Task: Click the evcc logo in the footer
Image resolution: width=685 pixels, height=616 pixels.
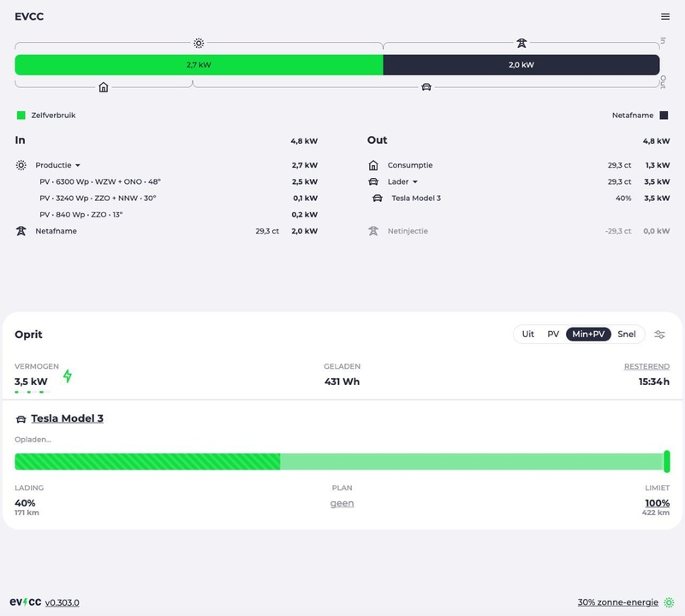Action: click(26, 602)
